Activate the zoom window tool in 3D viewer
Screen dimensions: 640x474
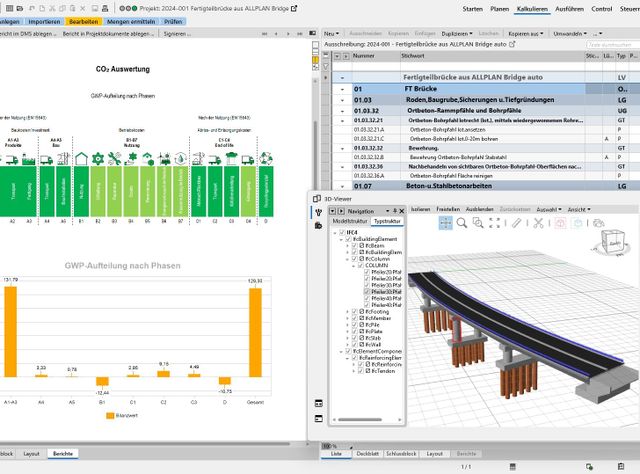coord(478,223)
